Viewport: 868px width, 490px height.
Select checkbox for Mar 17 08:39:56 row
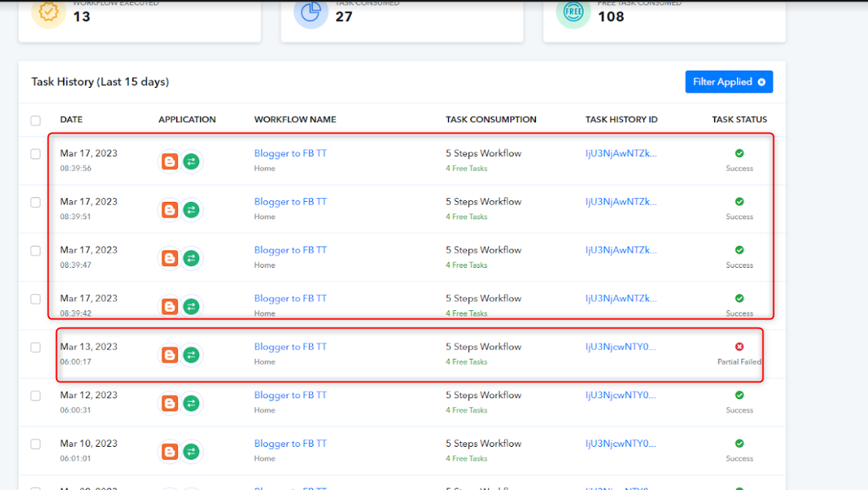click(x=36, y=154)
